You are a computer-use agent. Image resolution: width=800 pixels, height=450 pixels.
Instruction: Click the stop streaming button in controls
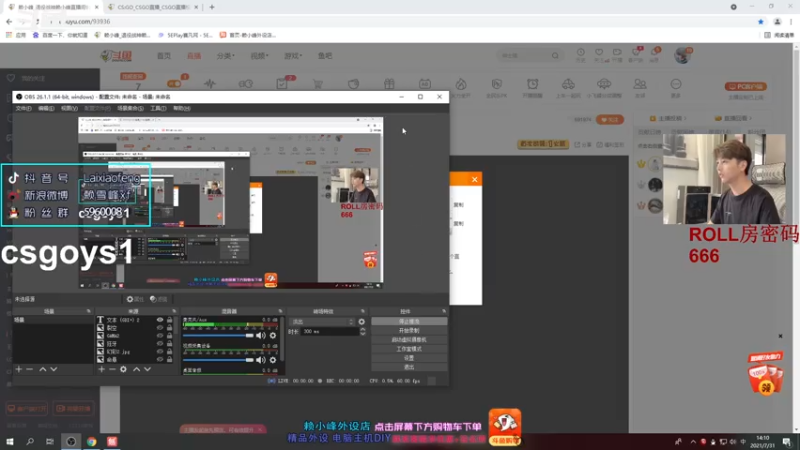[409, 321]
